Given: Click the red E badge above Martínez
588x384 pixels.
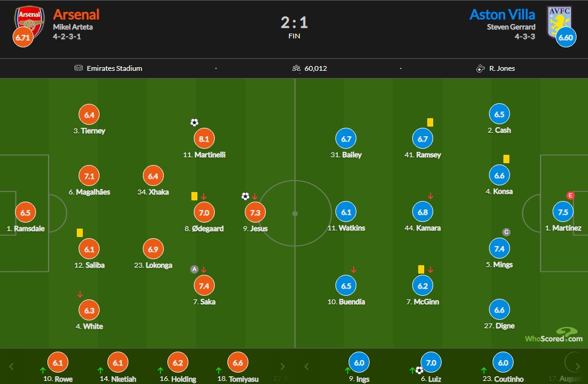Looking at the screenshot, I should pos(571,196).
